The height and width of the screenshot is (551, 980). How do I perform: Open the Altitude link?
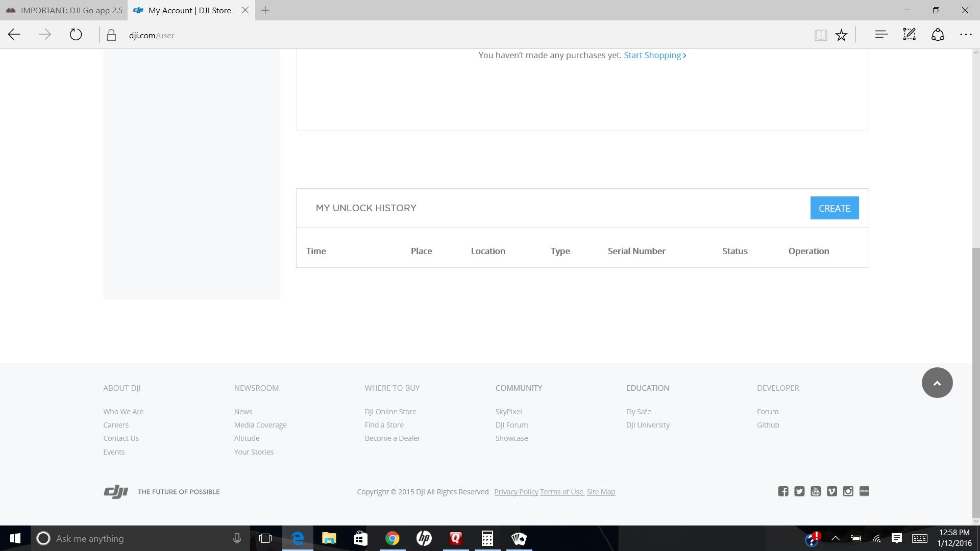[247, 438]
